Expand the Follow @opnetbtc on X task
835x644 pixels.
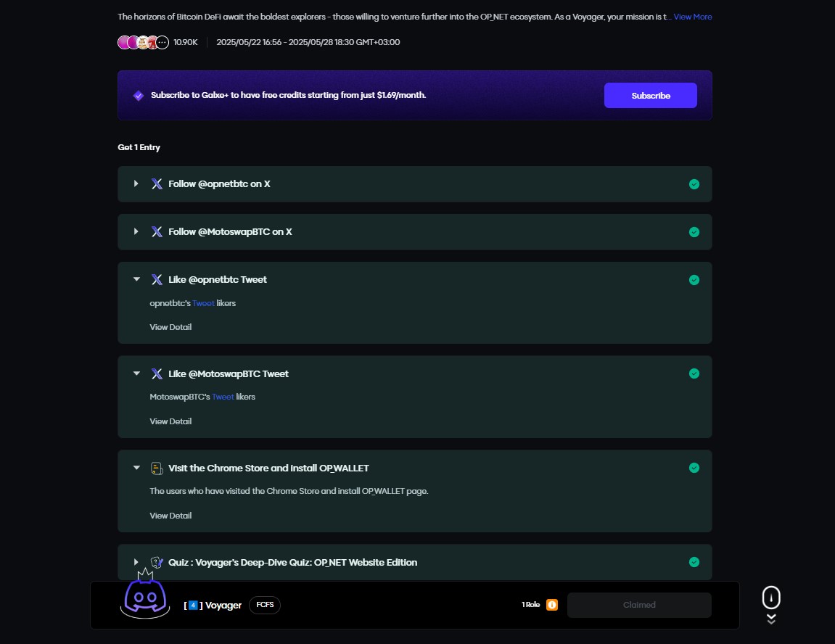pyautogui.click(x=136, y=184)
